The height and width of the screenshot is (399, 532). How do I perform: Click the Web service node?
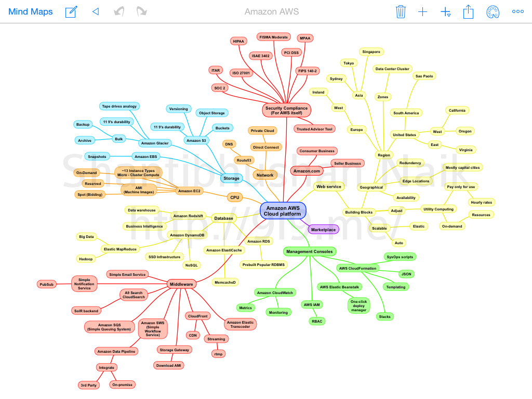coord(329,187)
